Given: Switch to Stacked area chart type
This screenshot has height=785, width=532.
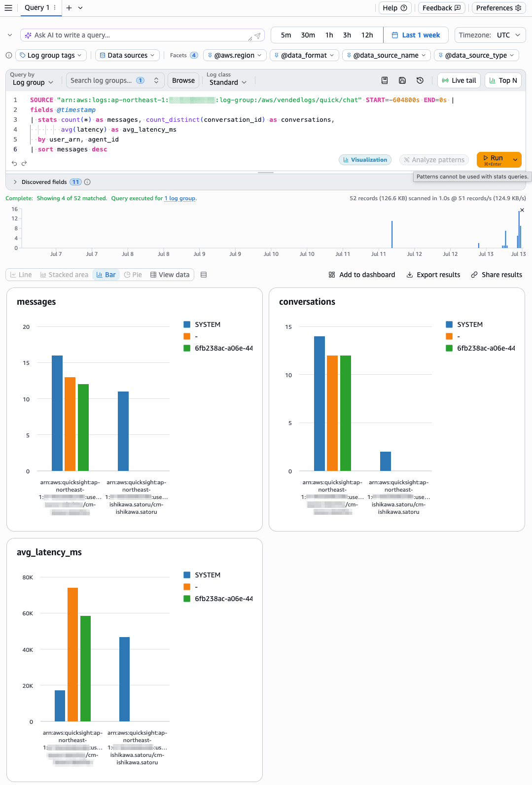Looking at the screenshot, I should coord(64,275).
